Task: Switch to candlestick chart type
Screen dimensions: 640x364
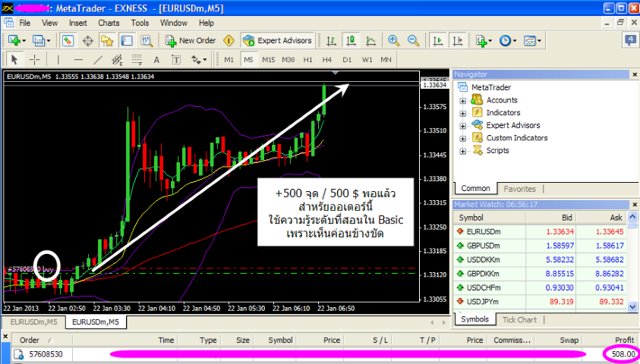Action: 351,40
